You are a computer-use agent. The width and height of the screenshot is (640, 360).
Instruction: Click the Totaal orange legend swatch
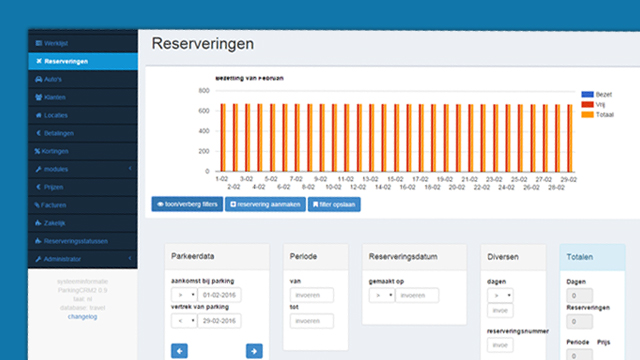pyautogui.click(x=587, y=115)
